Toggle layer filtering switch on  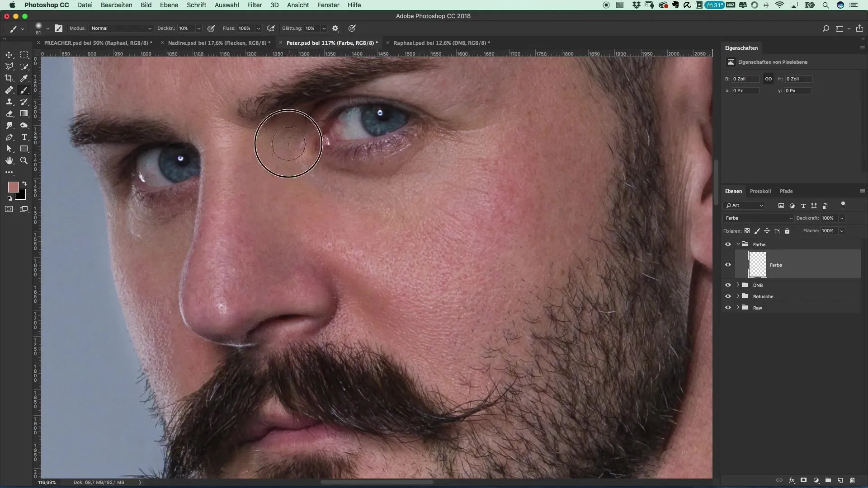(x=843, y=205)
